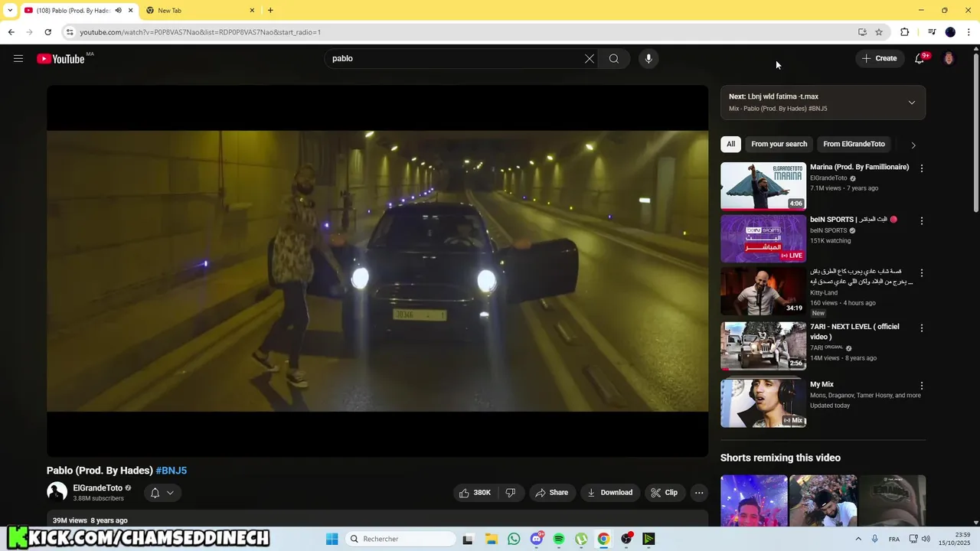Download the Pablo video
The height and width of the screenshot is (551, 980).
click(x=609, y=493)
